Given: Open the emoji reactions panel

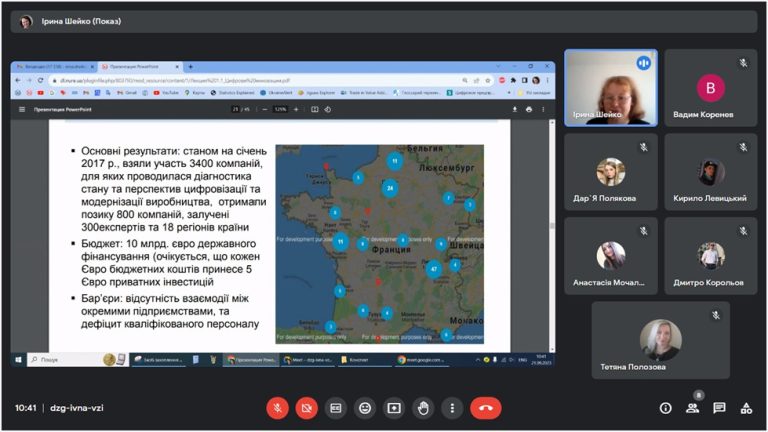Looking at the screenshot, I should (x=365, y=408).
